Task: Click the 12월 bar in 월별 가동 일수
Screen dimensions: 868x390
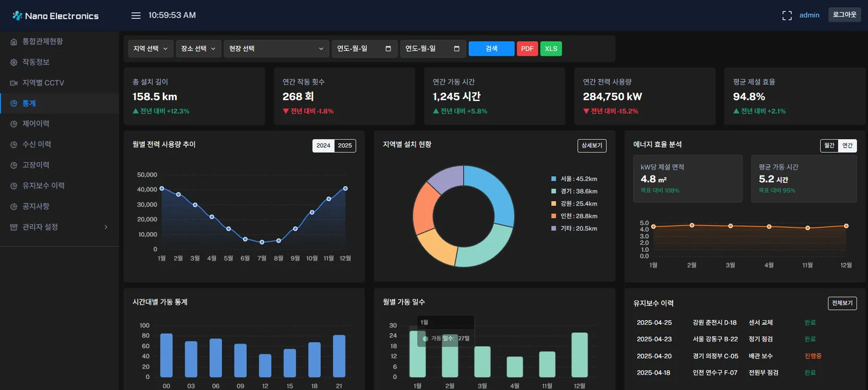Action: [579, 355]
